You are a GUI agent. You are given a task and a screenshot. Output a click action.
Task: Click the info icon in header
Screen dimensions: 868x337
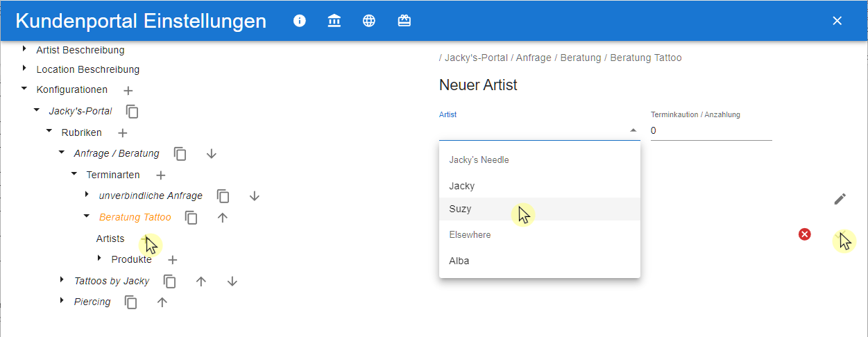tap(300, 21)
